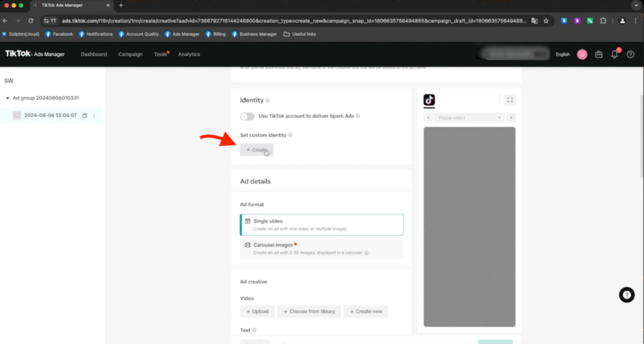
Task: Open the floating help chat button
Action: coord(627,295)
